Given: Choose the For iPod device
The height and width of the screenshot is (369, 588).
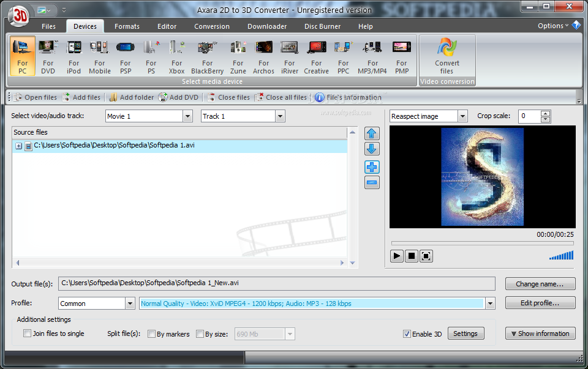Looking at the screenshot, I should click(x=74, y=56).
